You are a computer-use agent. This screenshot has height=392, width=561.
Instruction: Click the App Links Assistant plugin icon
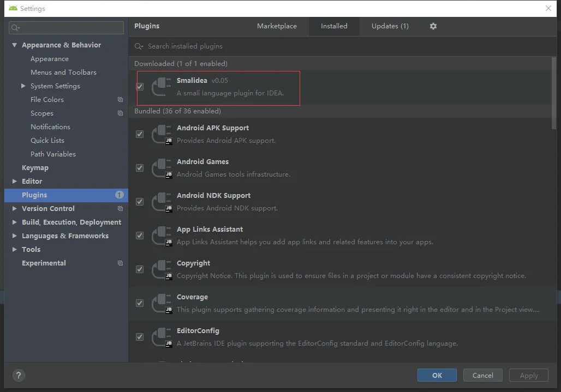pyautogui.click(x=162, y=236)
